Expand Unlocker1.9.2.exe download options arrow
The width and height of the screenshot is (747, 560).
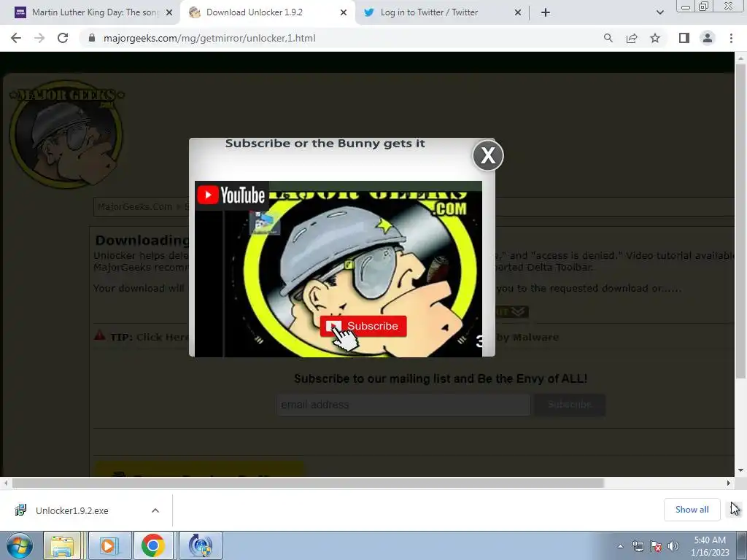tap(155, 510)
